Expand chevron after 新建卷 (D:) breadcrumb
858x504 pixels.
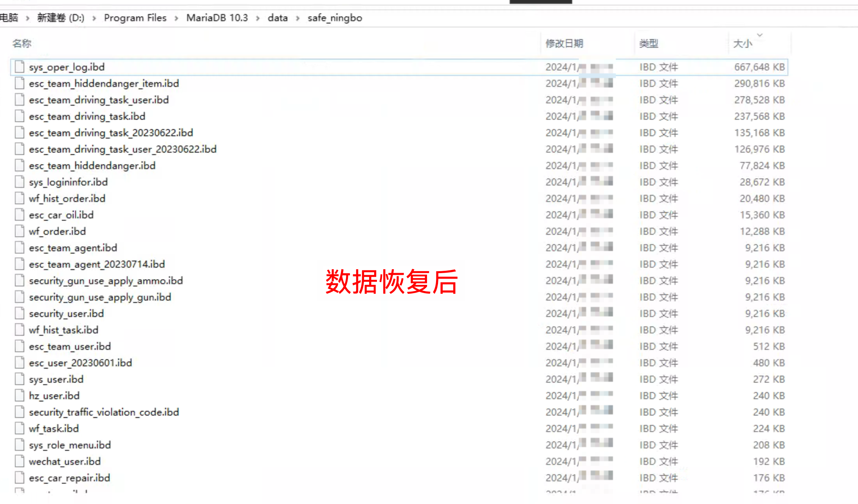94,18
